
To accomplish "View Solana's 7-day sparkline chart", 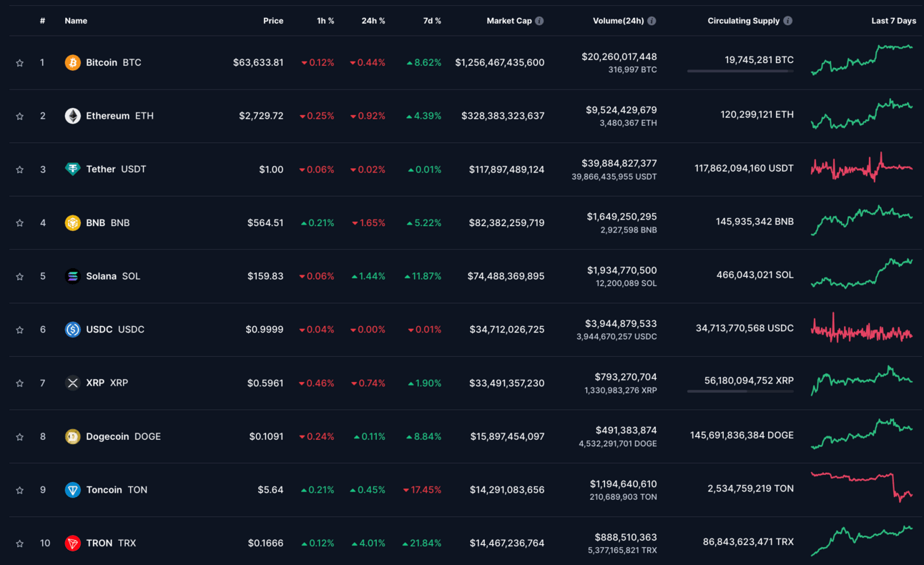I will [x=862, y=273].
